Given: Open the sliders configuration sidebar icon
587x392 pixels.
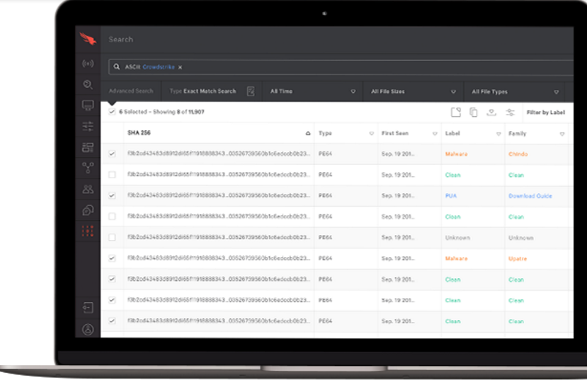Looking at the screenshot, I should [88, 126].
